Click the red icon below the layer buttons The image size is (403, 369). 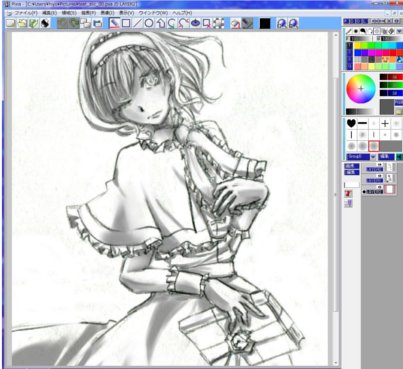point(348,194)
